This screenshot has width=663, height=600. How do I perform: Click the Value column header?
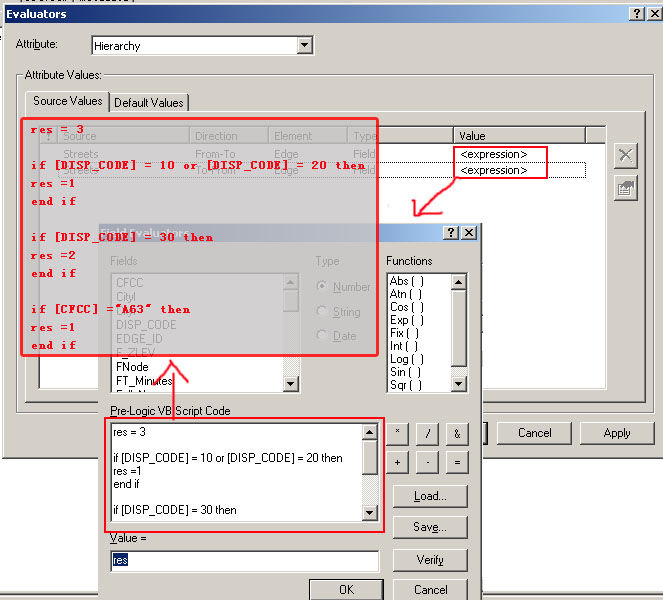coord(519,136)
